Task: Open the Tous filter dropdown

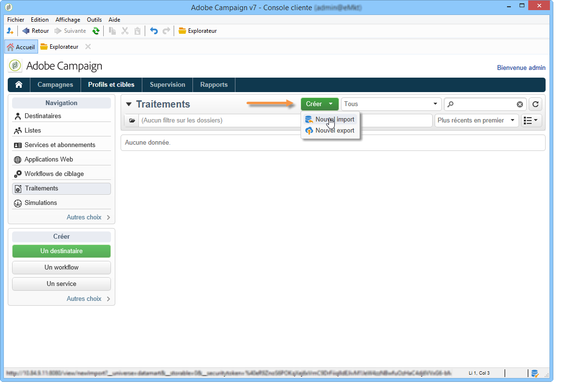Action: (x=391, y=104)
